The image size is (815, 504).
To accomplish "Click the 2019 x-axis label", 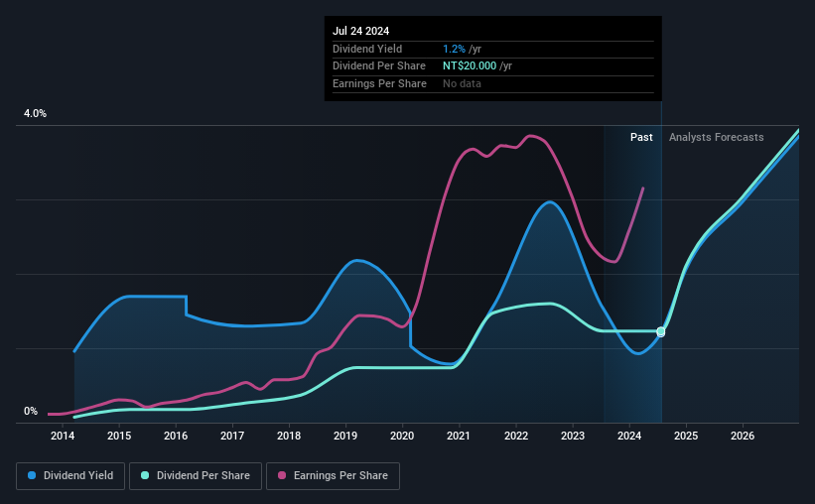I will coord(345,436).
